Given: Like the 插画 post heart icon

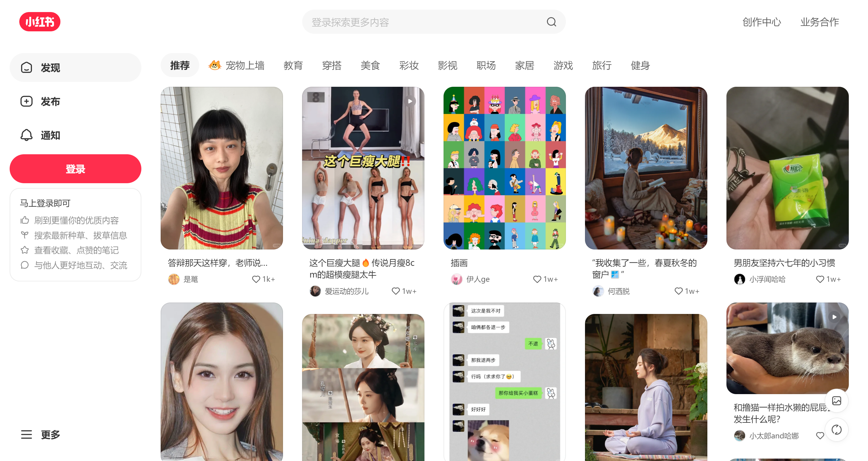Looking at the screenshot, I should click(x=537, y=279).
